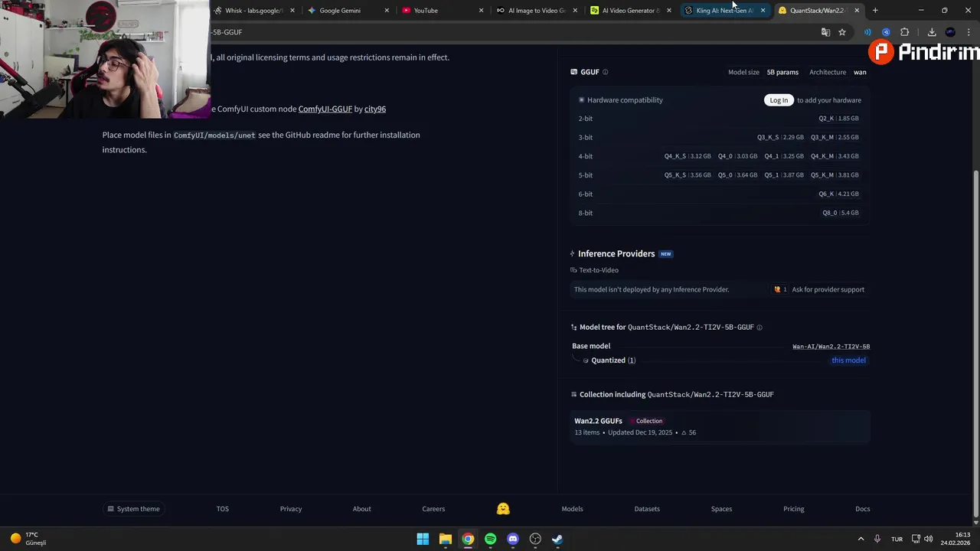Viewport: 980px width, 551px height.
Task: Open the Spaces footer link
Action: pyautogui.click(x=721, y=509)
